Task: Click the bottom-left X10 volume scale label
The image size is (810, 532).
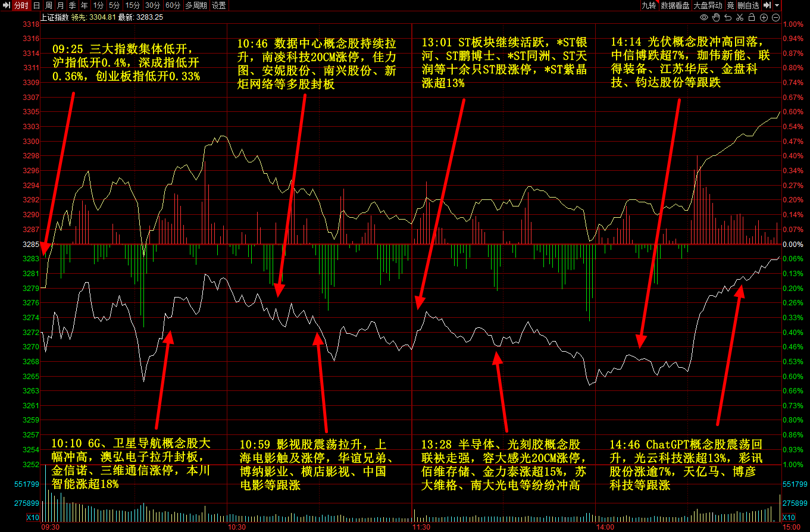Action: point(33,518)
